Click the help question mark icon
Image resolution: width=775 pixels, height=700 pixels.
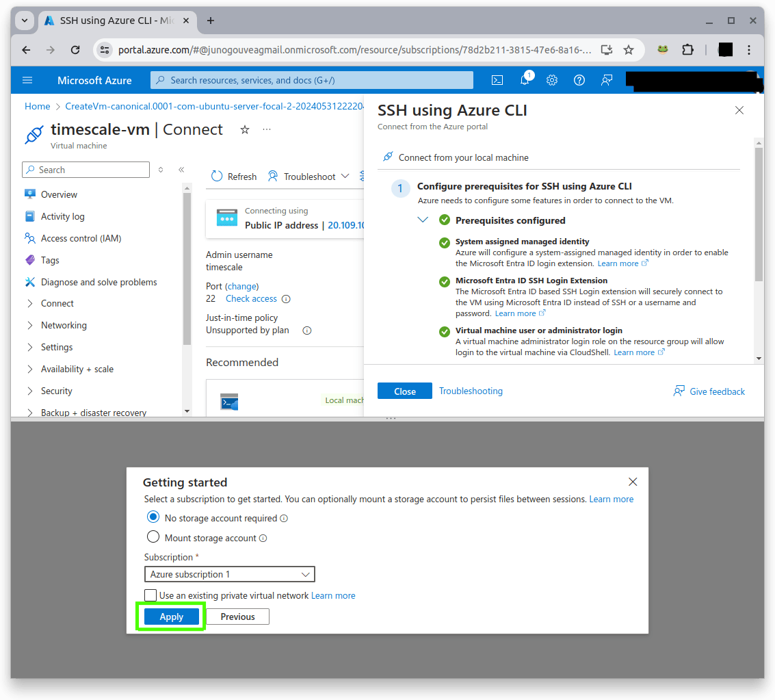pos(579,80)
